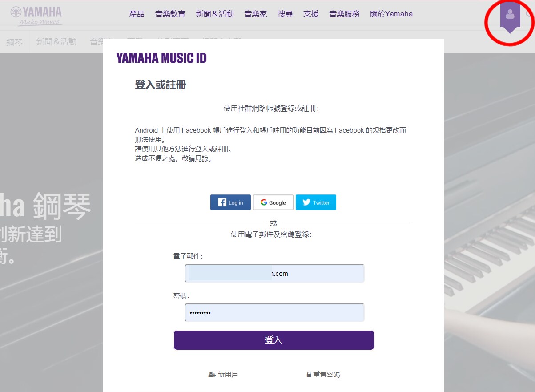This screenshot has width=535, height=392.
Task: Click the YAMAHA MUSIC ID logo
Action: pos(161,58)
